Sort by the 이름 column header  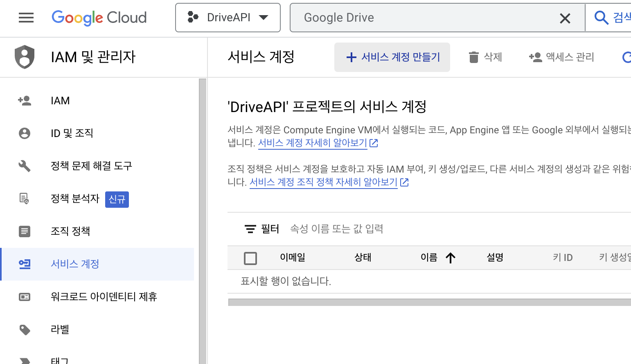[x=429, y=257]
